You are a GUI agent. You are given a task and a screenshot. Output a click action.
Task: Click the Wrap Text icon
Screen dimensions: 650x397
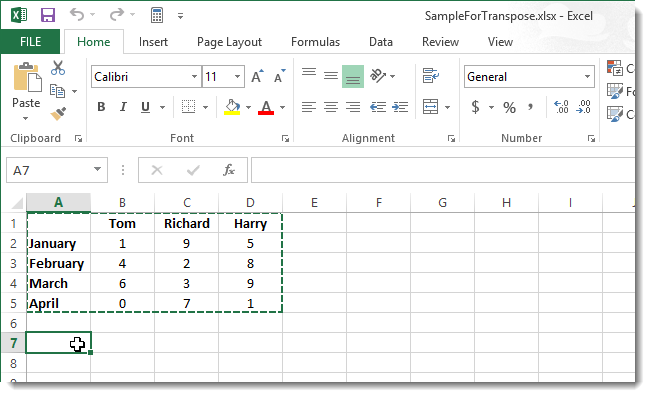431,76
